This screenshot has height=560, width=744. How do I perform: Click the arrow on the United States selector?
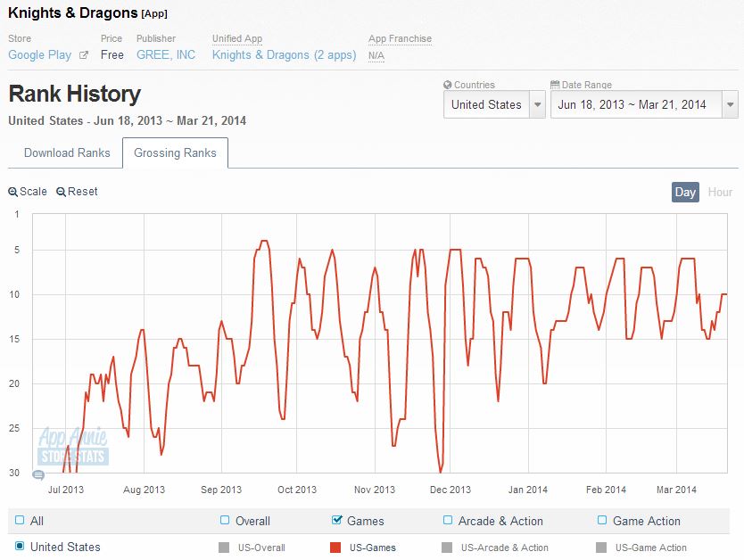(538, 104)
